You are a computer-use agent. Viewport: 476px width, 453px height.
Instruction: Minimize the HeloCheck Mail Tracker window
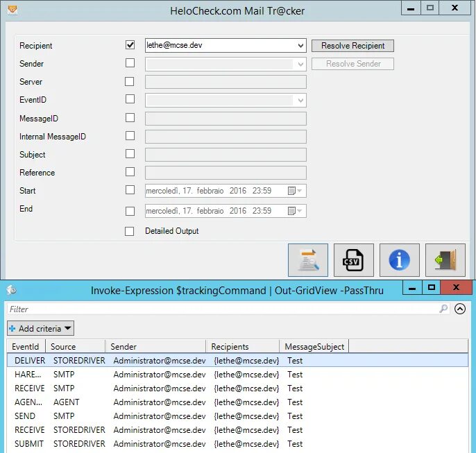click(x=411, y=8)
